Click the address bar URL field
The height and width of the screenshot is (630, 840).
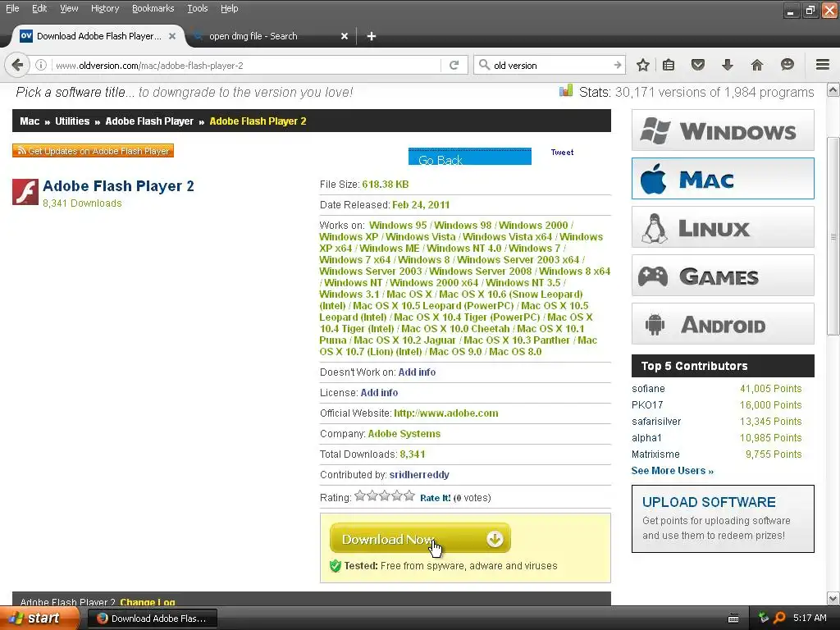pyautogui.click(x=246, y=66)
